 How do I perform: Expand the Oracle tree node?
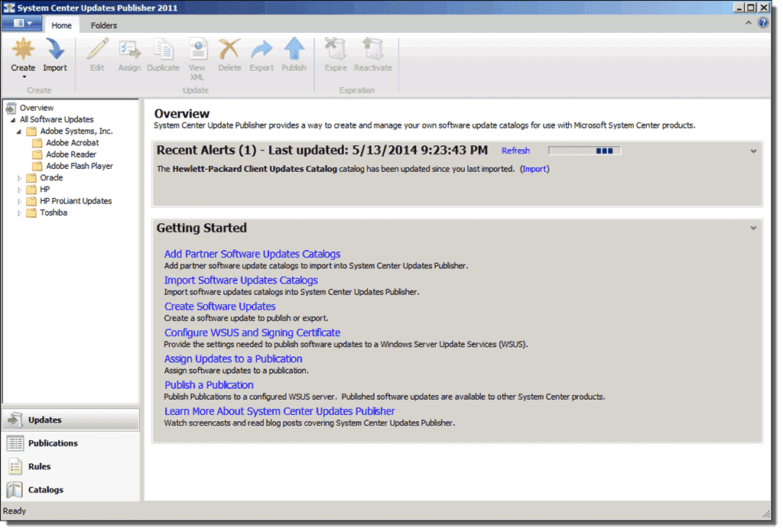19,178
